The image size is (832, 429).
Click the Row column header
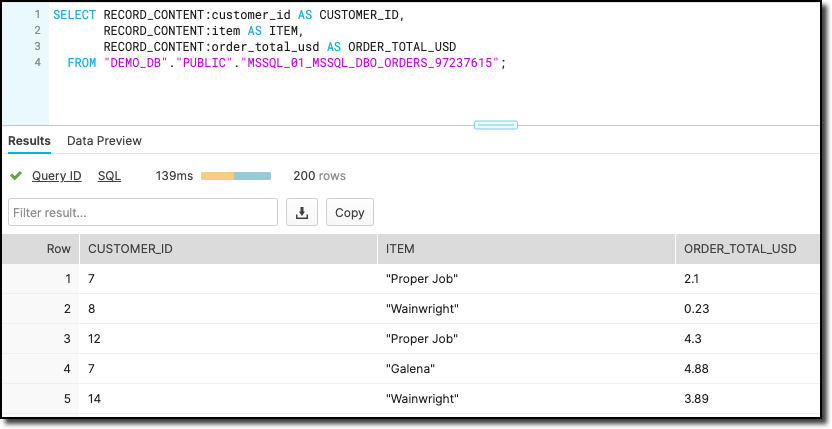[x=59, y=249]
